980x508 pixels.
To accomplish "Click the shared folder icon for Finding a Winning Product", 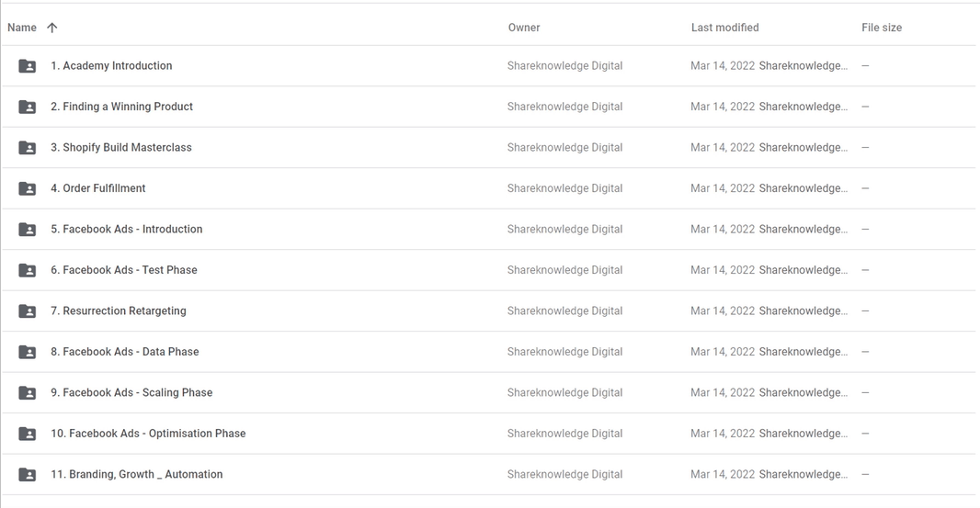I will pyautogui.click(x=28, y=107).
